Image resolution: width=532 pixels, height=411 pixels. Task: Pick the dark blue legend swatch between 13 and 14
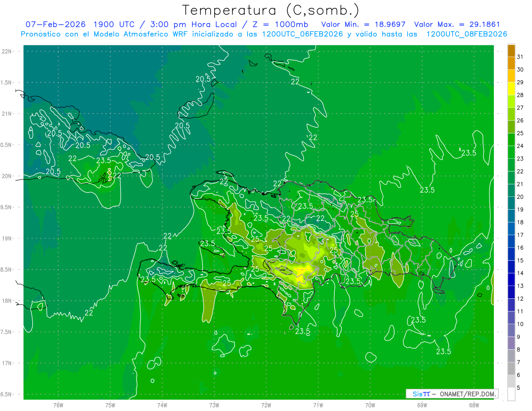(x=511, y=279)
